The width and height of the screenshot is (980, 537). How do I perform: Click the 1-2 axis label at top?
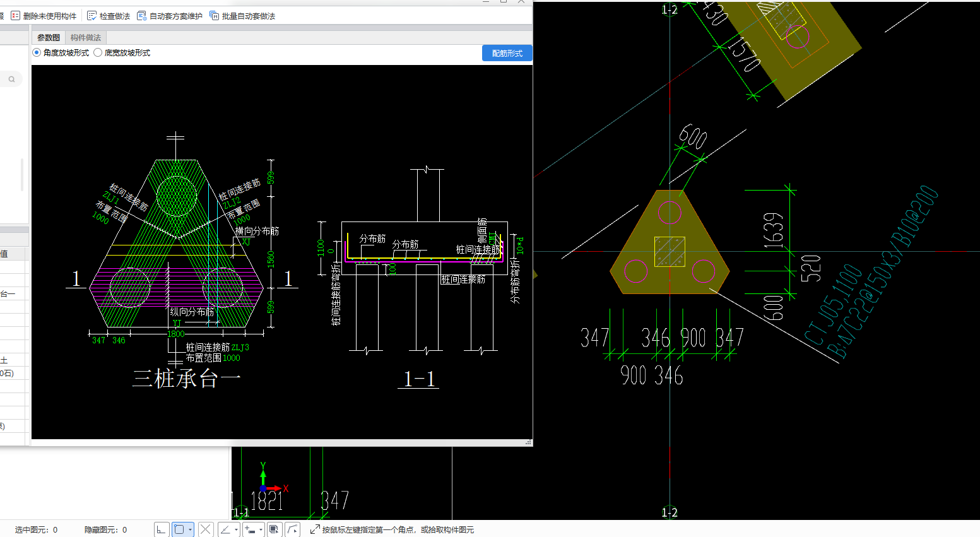pos(670,9)
